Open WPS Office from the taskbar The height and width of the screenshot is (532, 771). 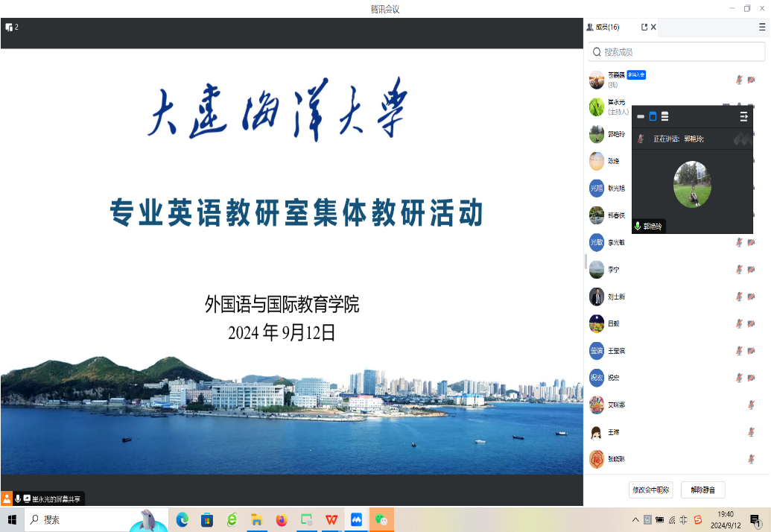[331, 519]
